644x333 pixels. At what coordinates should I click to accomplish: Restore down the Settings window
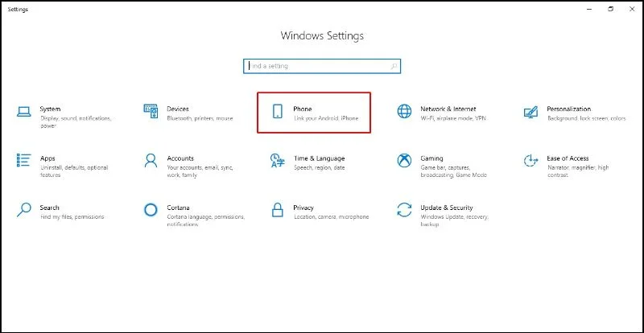611,9
